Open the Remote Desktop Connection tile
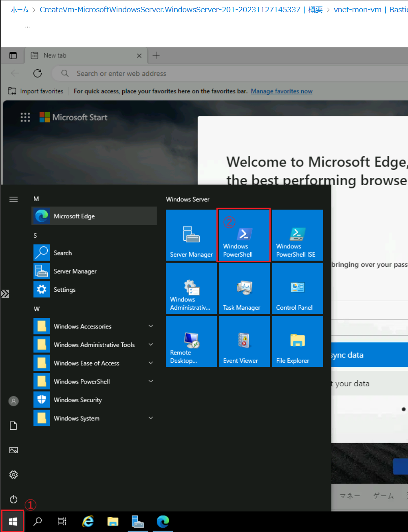Screen dimensions: 408x532 click(192, 341)
